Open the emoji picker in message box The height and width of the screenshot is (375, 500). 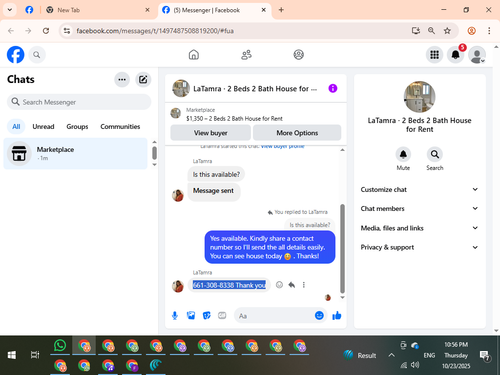pos(319,315)
